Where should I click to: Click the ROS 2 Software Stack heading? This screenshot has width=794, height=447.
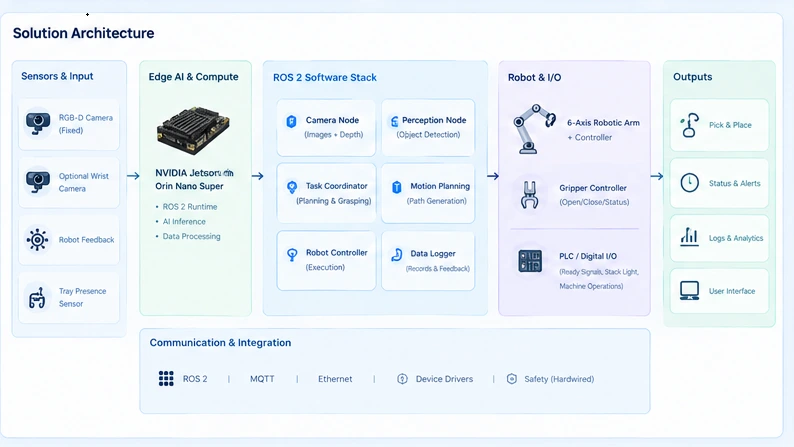(325, 77)
